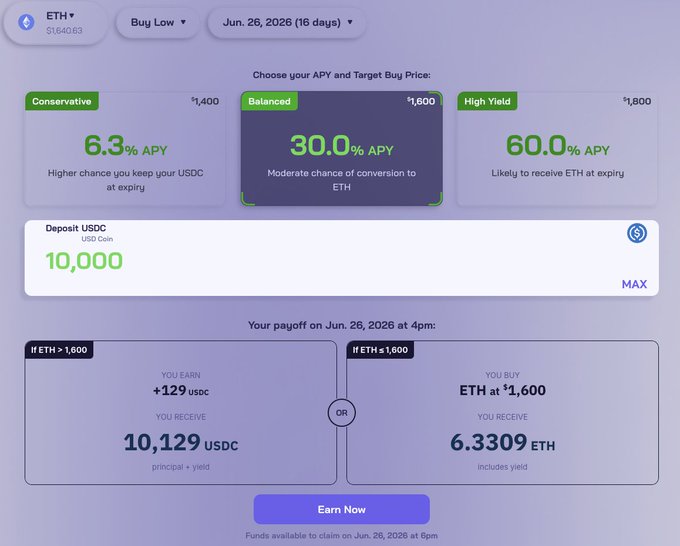
Task: Click the Earn Now button
Action: [342, 509]
